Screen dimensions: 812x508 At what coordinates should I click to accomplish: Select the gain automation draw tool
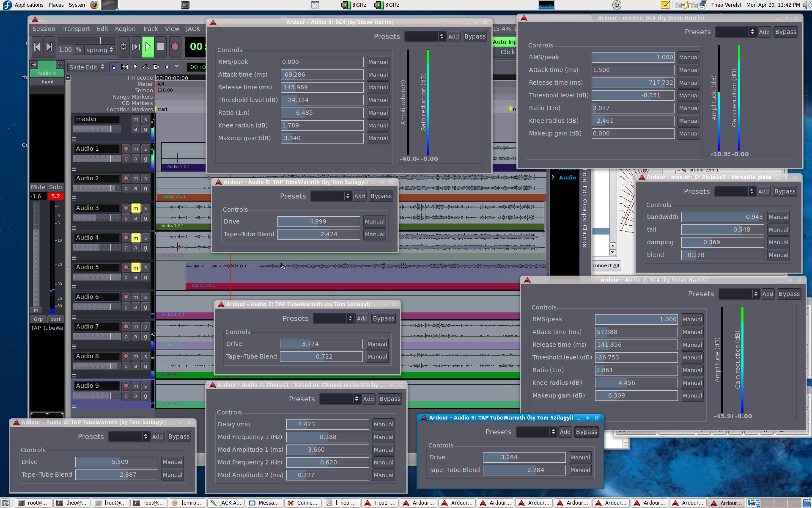pos(146,67)
